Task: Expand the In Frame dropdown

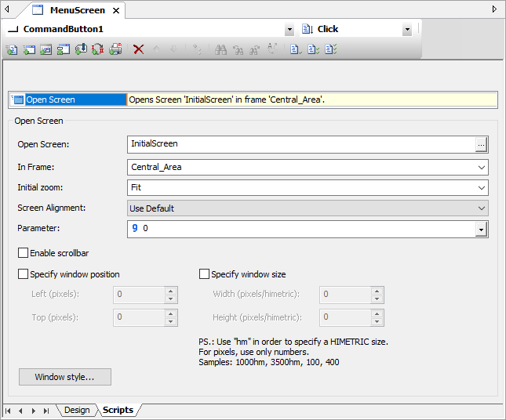Action: 480,167
